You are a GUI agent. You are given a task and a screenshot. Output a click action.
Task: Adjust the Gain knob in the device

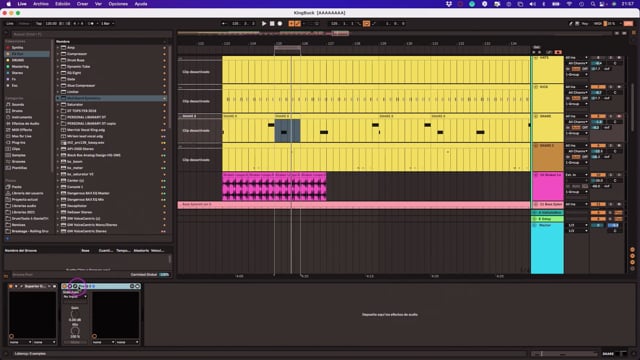[75, 314]
